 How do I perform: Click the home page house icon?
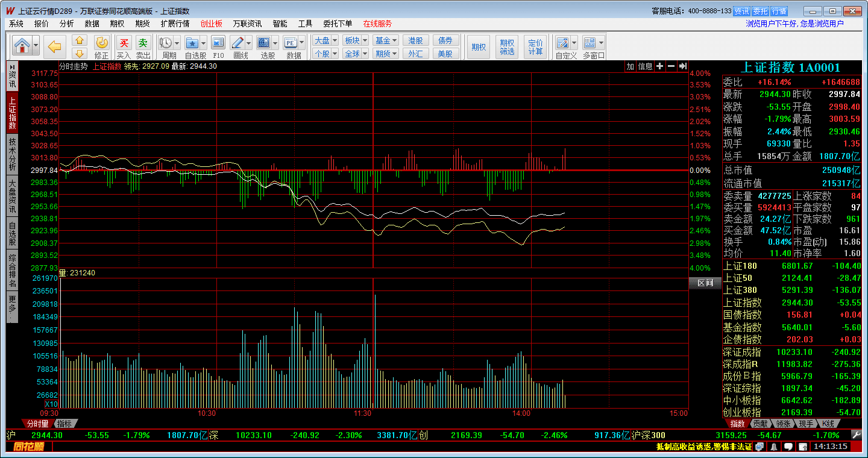pyautogui.click(x=22, y=46)
